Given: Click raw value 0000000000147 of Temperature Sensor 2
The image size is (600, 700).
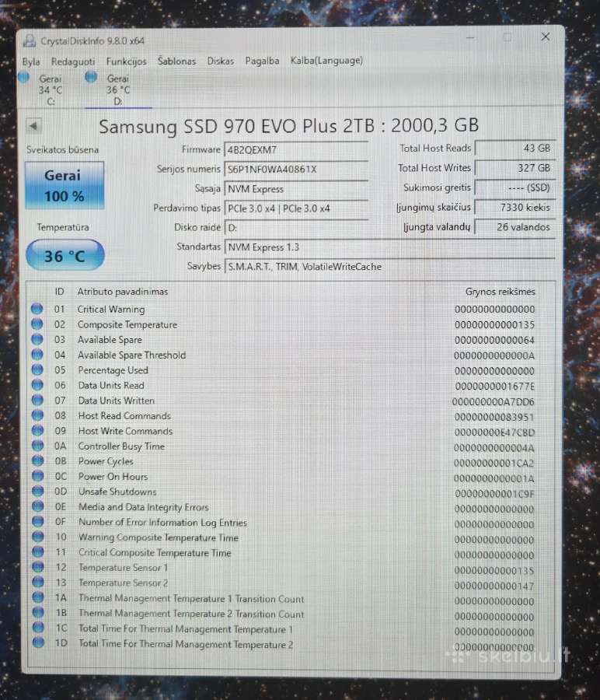Looking at the screenshot, I should tap(494, 586).
